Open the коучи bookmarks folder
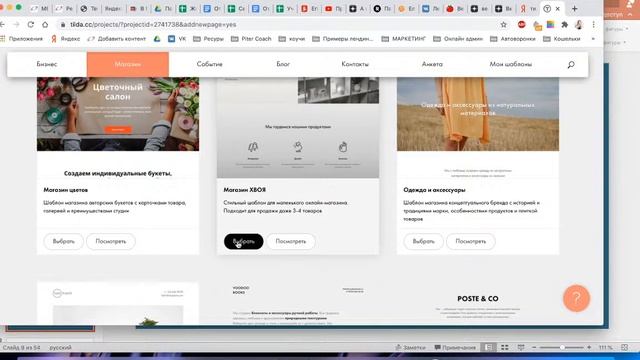640x360 pixels. point(292,39)
